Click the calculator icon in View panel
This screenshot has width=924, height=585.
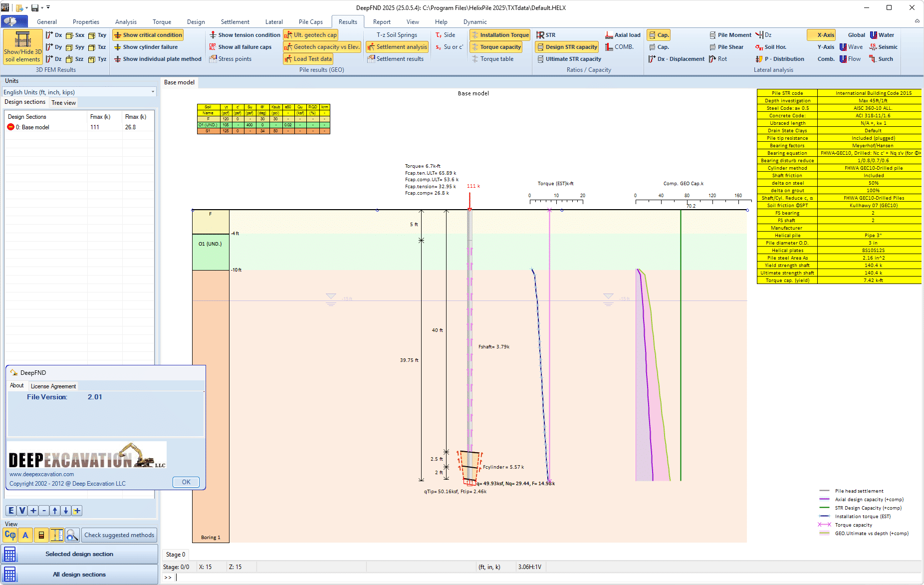41,535
